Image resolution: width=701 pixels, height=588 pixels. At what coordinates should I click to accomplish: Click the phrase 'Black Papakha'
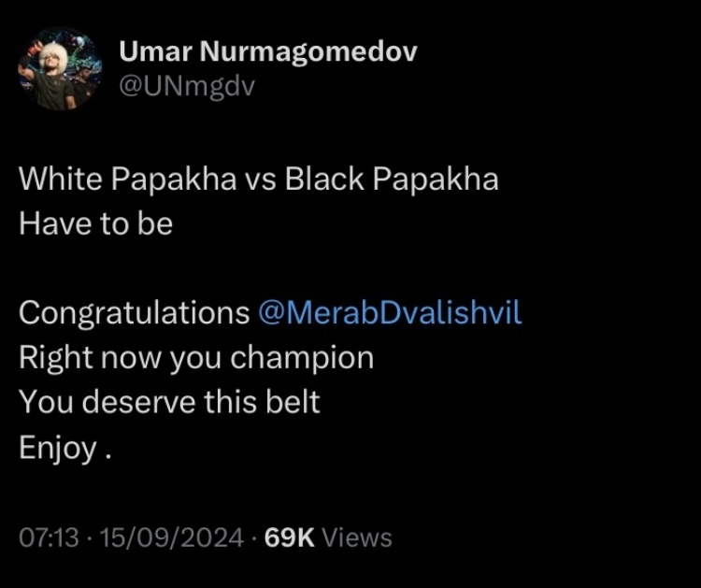(x=392, y=179)
